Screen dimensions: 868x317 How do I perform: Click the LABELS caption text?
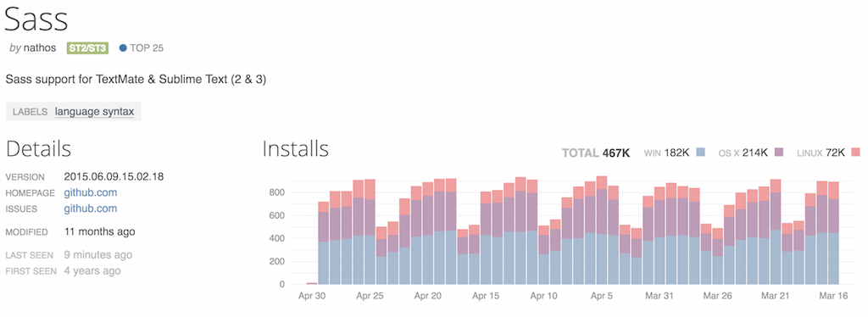(30, 112)
